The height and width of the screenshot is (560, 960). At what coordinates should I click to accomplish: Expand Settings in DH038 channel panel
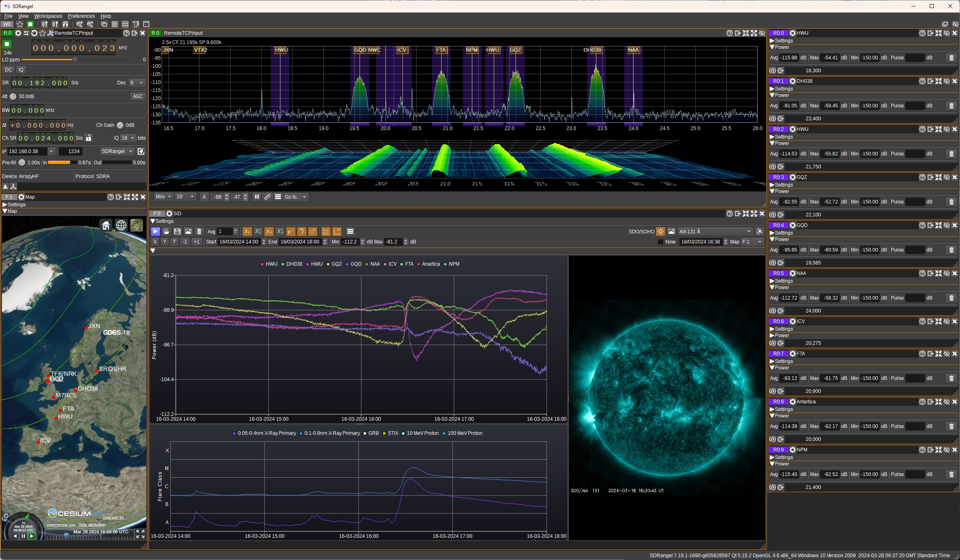tap(781, 89)
